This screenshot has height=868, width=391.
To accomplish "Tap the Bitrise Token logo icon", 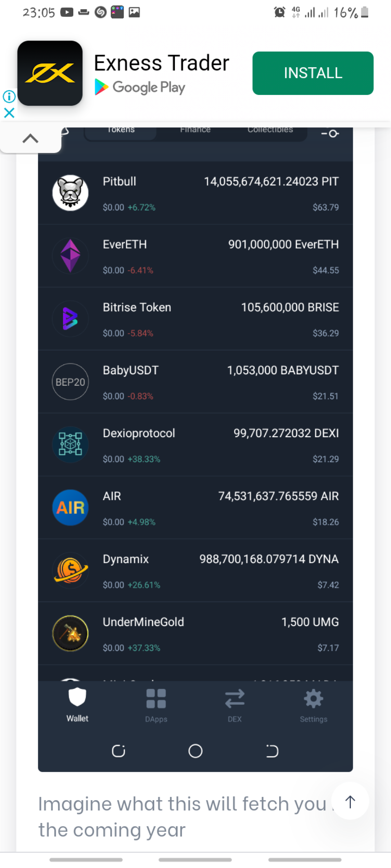I will 70,319.
